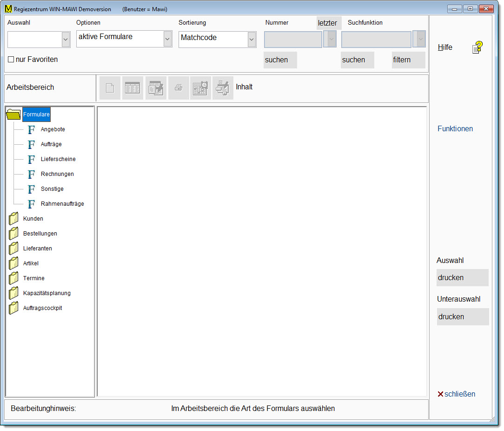Screen dimensions: 504x431
Task: Click the Kunden folder icon
Action: [14, 219]
